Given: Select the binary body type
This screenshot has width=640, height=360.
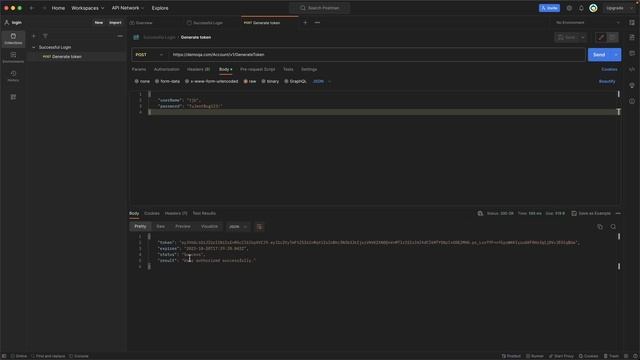Looking at the screenshot, I should pyautogui.click(x=270, y=81).
